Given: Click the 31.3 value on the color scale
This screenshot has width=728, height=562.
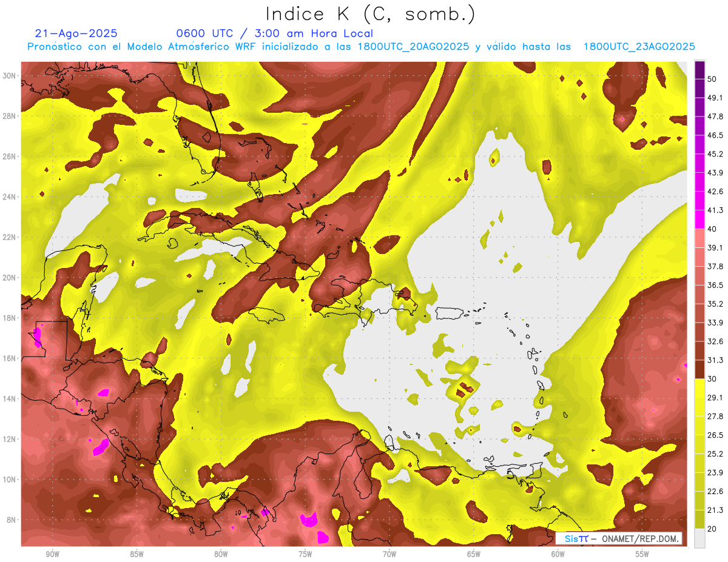Looking at the screenshot, I should coord(715,360).
